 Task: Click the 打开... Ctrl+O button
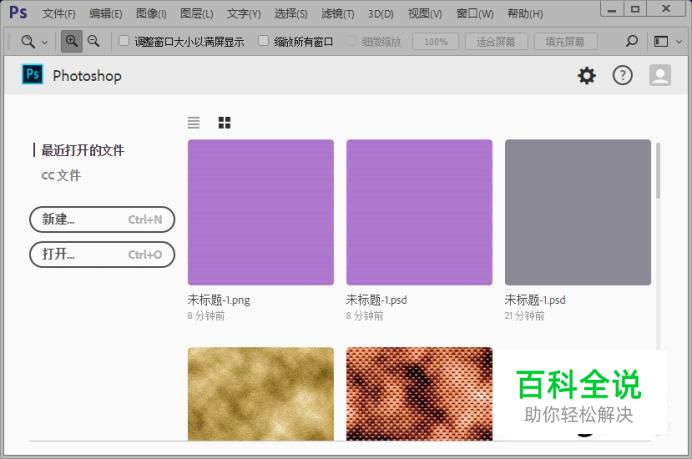(x=102, y=255)
